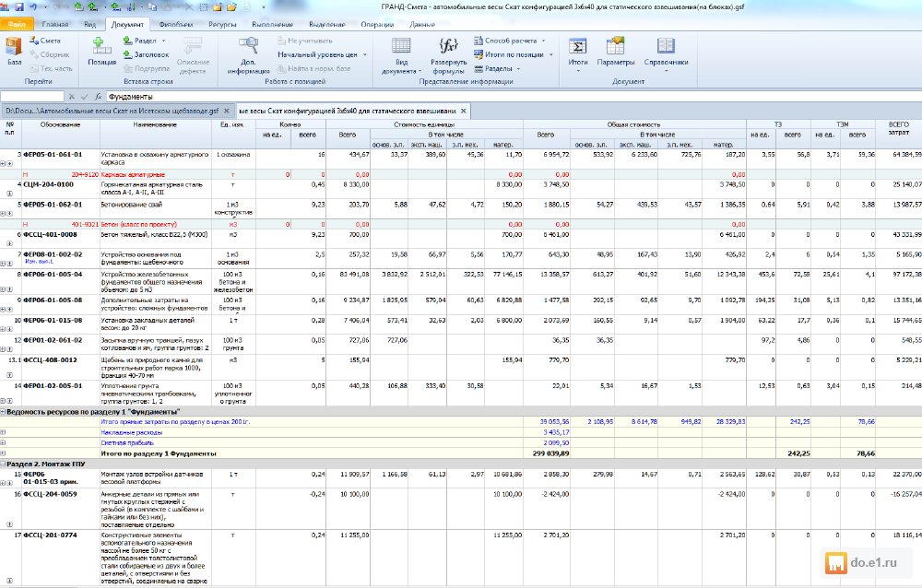922x588 pixels.
Task: Close the active статического взвешивания document tab
Action: pos(464,111)
